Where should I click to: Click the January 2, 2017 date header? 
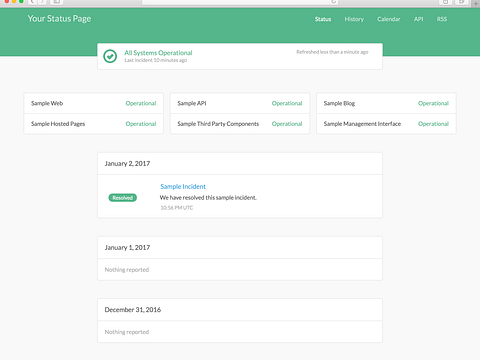click(x=127, y=164)
